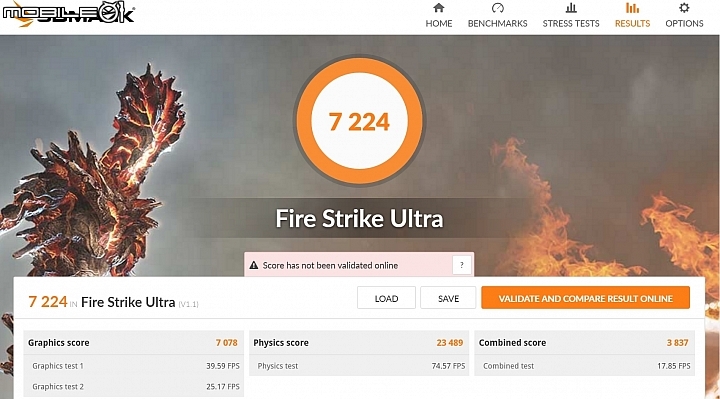Viewport: 720px width, 399px height.
Task: Click the Results orange bars icon
Action: [632, 8]
